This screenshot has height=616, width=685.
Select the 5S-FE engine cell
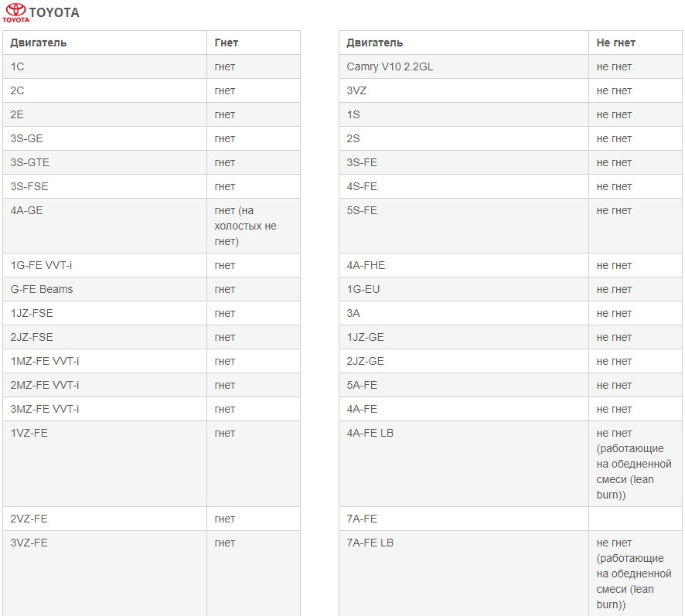tap(362, 210)
